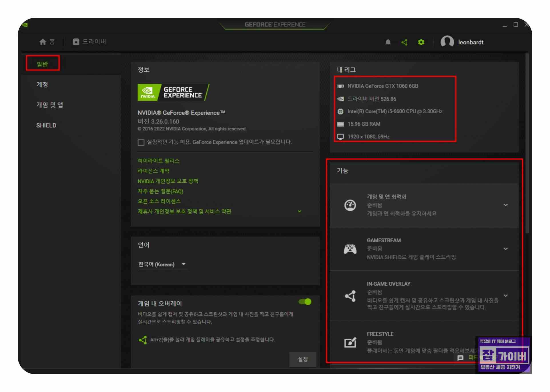Viewport: 550px width, 392px height.
Task: Open the share overlay icon in header
Action: (x=404, y=42)
